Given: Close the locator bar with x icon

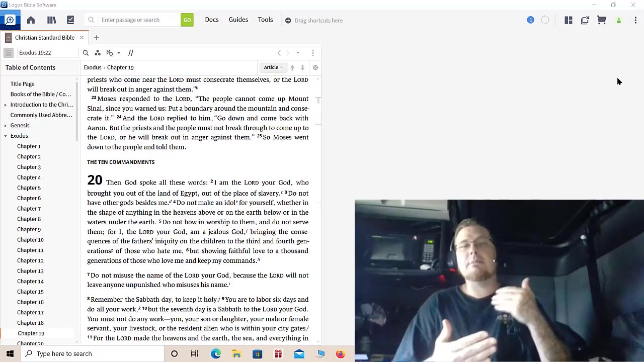Looking at the screenshot, I should (315, 67).
